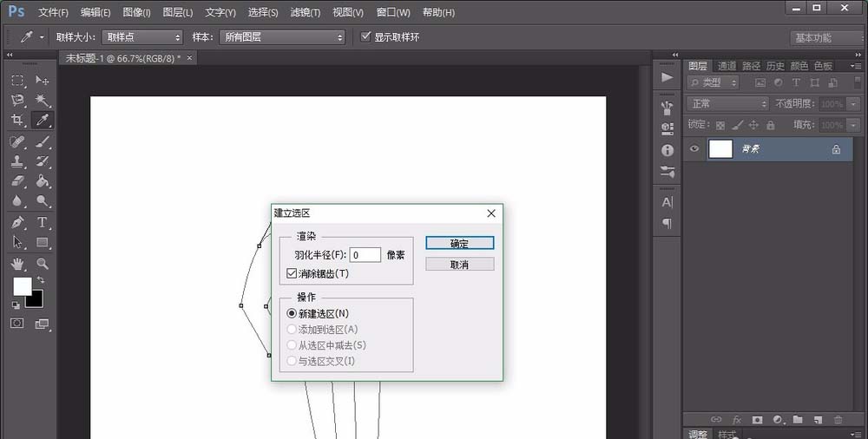This screenshot has width=868, height=439.
Task: Open the 取样大小 dropdown
Action: click(x=142, y=37)
